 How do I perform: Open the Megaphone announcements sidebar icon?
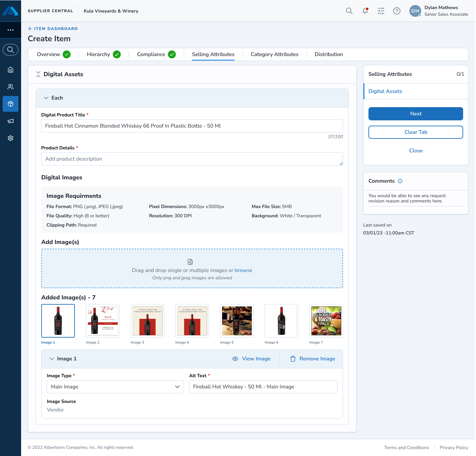coord(10,121)
